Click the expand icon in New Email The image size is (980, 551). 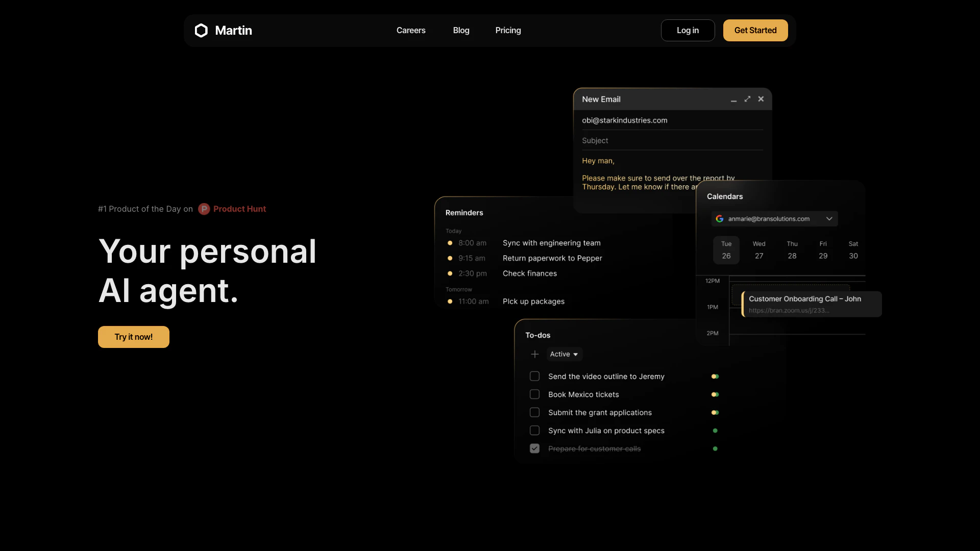747,99
